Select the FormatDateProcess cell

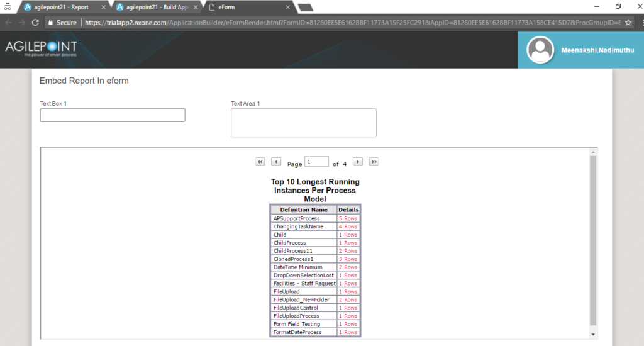pyautogui.click(x=304, y=332)
